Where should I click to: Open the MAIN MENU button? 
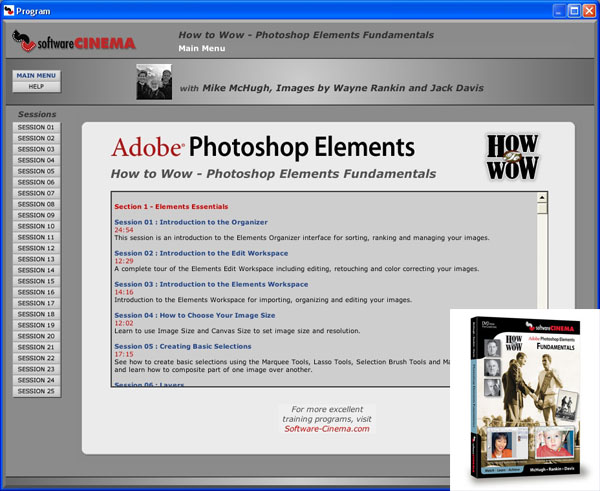(x=36, y=76)
